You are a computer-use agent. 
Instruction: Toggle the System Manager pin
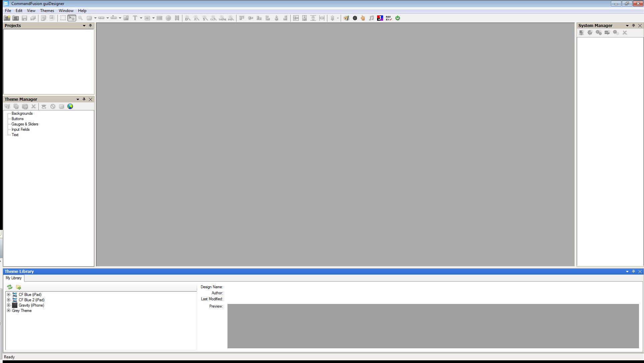633,25
